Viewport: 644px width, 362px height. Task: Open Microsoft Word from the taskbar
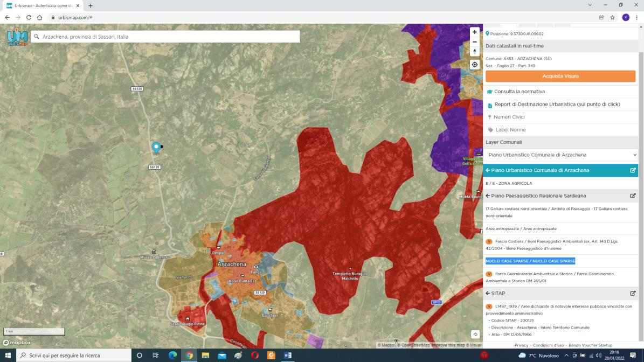(x=288, y=356)
